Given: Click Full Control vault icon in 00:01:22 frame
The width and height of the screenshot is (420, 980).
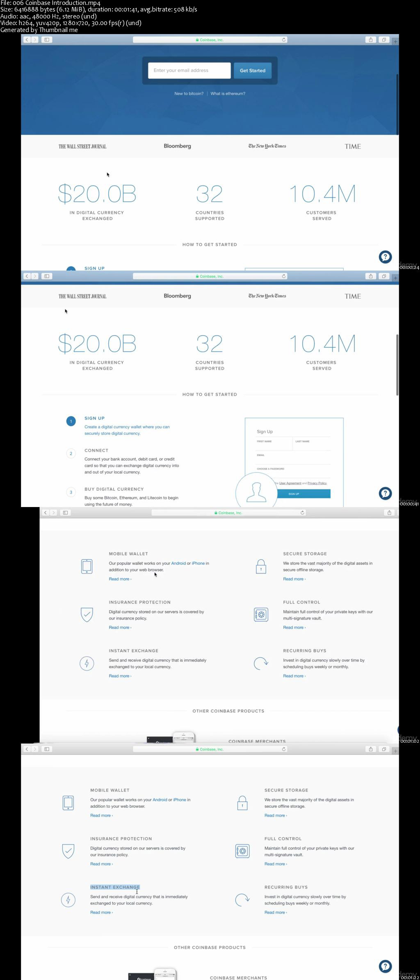Looking at the screenshot, I should pyautogui.click(x=242, y=851).
